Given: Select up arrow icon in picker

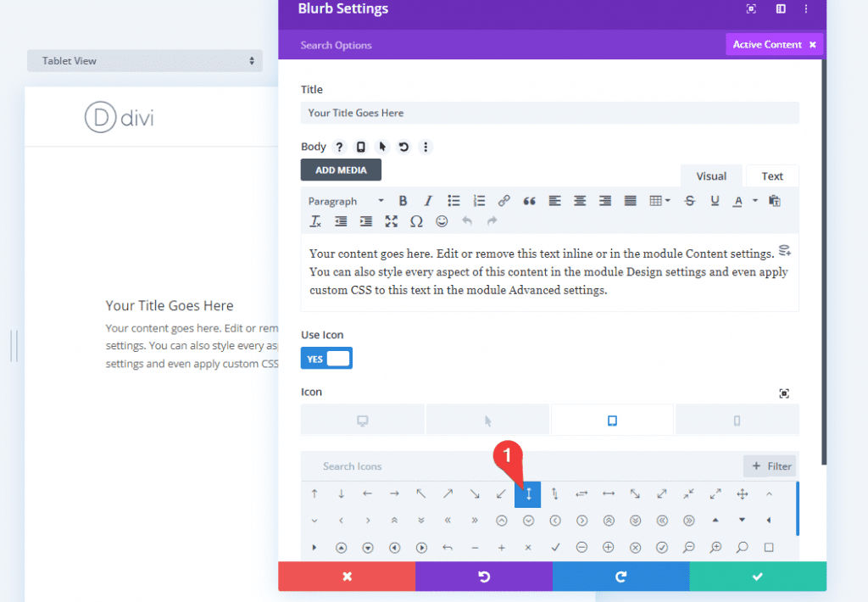Looking at the screenshot, I should click(x=314, y=494).
